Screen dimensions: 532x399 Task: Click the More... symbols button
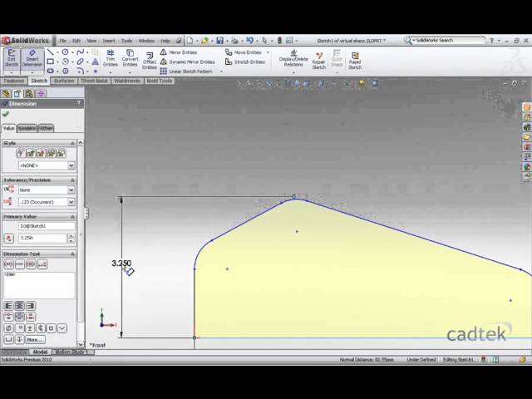click(x=35, y=339)
